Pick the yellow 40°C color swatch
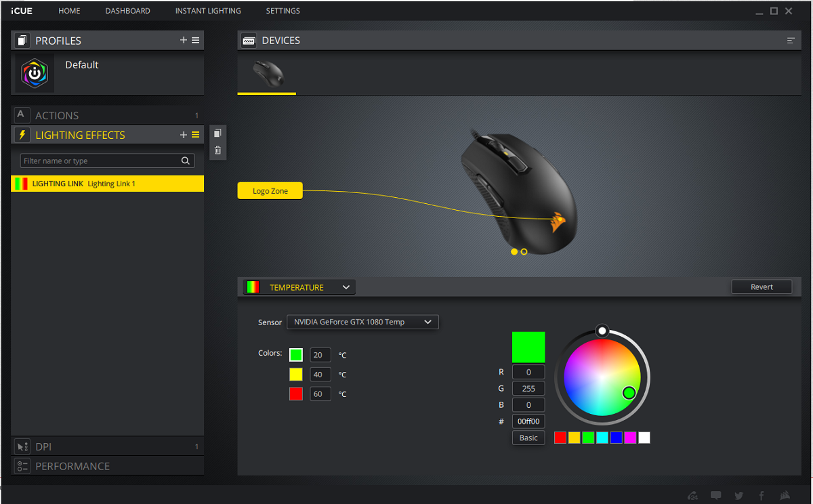The image size is (813, 504). pos(296,375)
